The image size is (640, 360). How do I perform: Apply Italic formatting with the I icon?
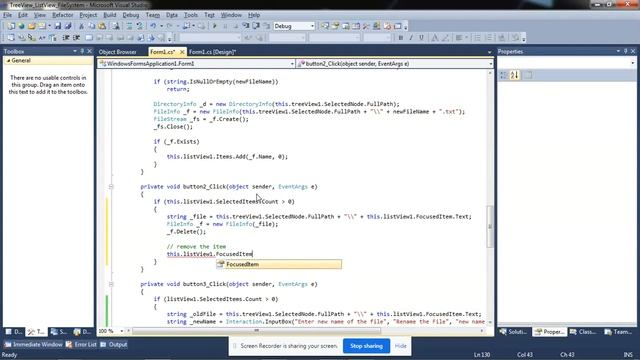[x=411, y=38]
